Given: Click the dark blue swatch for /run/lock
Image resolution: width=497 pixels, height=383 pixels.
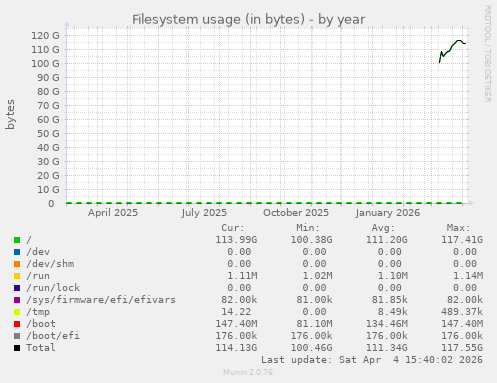Looking at the screenshot, I should tap(17, 288).
